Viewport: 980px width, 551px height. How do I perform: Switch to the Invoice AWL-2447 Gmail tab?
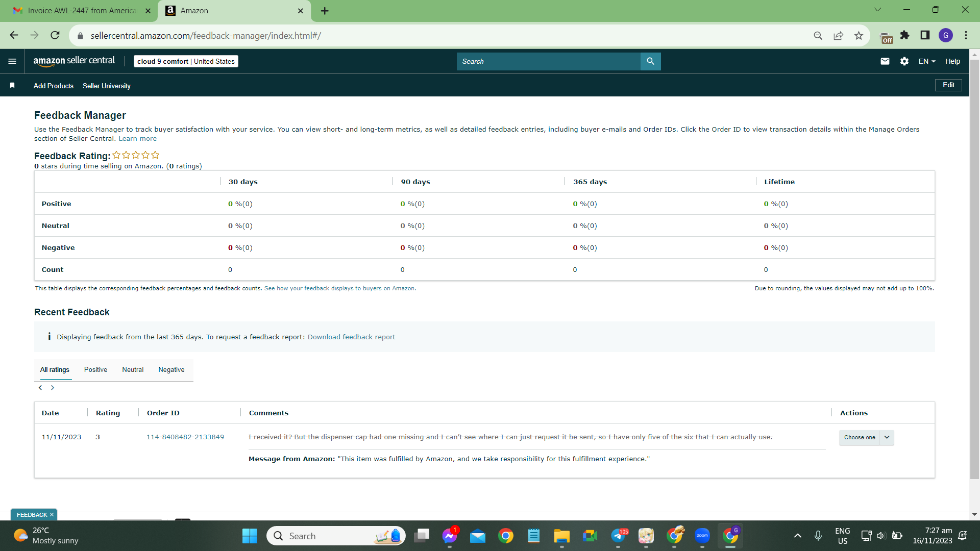point(82,11)
